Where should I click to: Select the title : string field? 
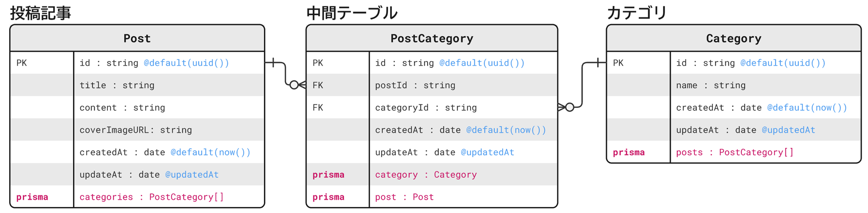pyautogui.click(x=117, y=85)
